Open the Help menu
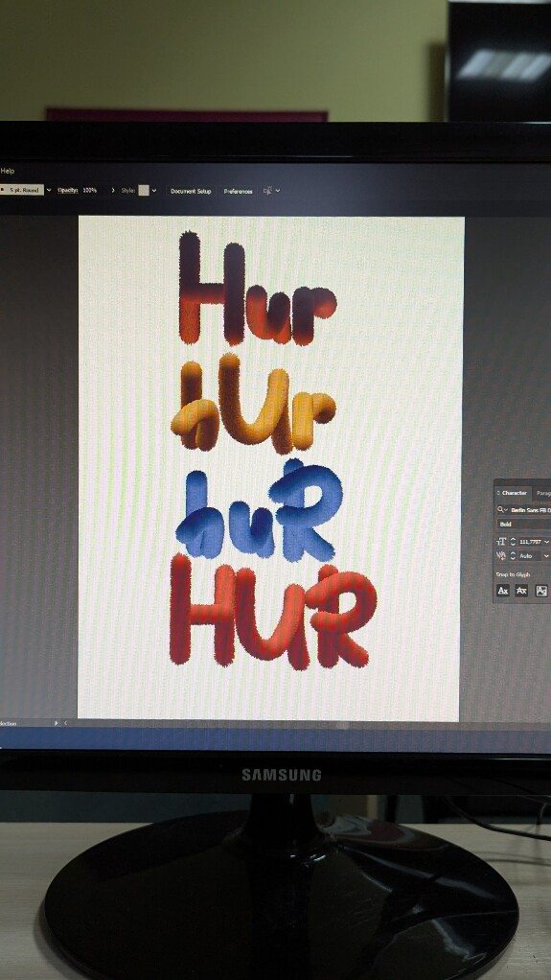Viewport: 551px width, 980px height. [8, 171]
